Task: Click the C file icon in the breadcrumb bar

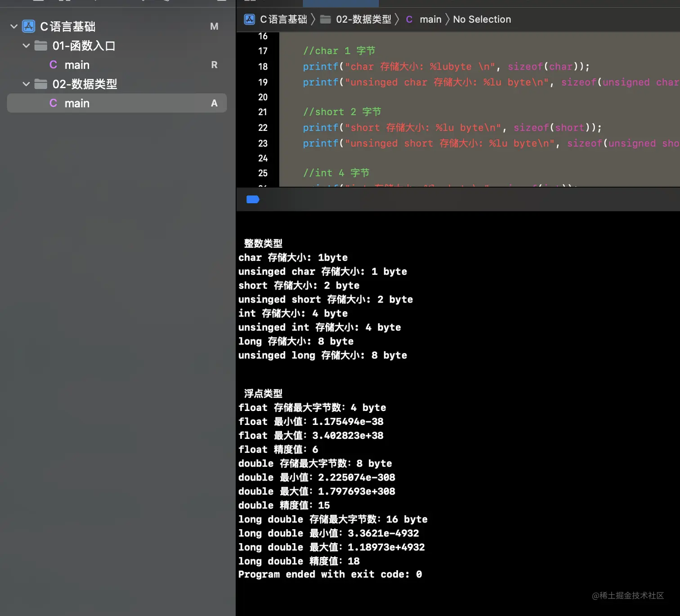Action: (x=409, y=19)
